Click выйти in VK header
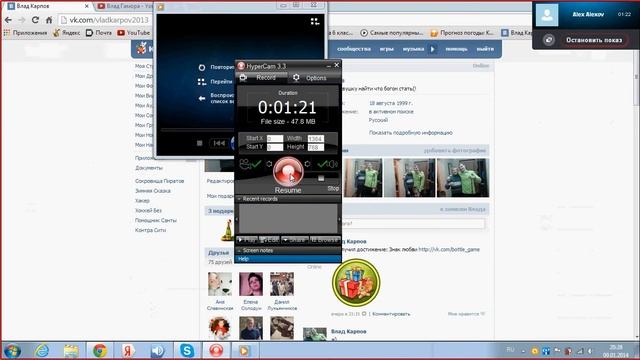The width and height of the screenshot is (640, 360). tap(485, 49)
